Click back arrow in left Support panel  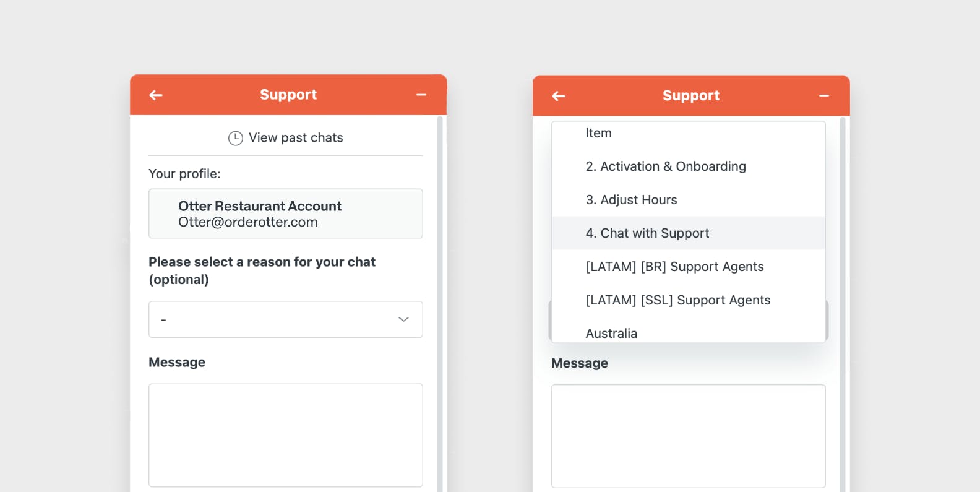tap(156, 95)
